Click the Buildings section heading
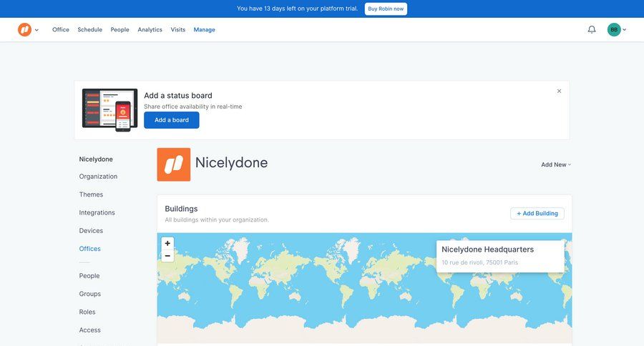 181,209
